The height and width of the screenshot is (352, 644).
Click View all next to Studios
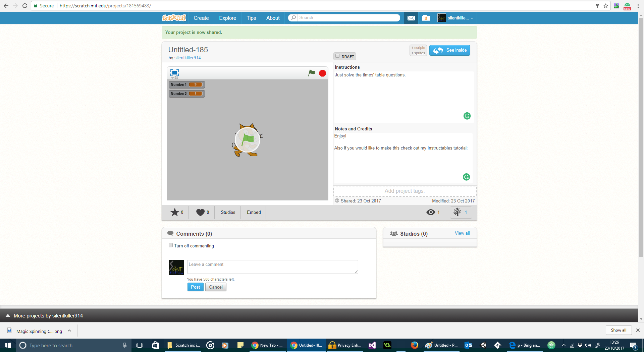pos(462,233)
